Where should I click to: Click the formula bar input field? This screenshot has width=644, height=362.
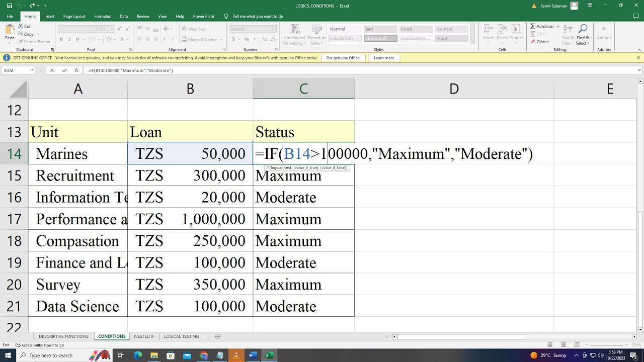pyautogui.click(x=360, y=70)
